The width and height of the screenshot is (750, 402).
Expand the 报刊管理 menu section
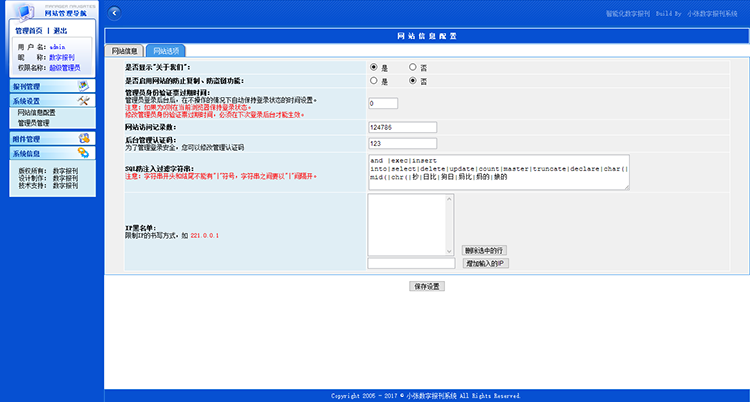click(x=52, y=86)
